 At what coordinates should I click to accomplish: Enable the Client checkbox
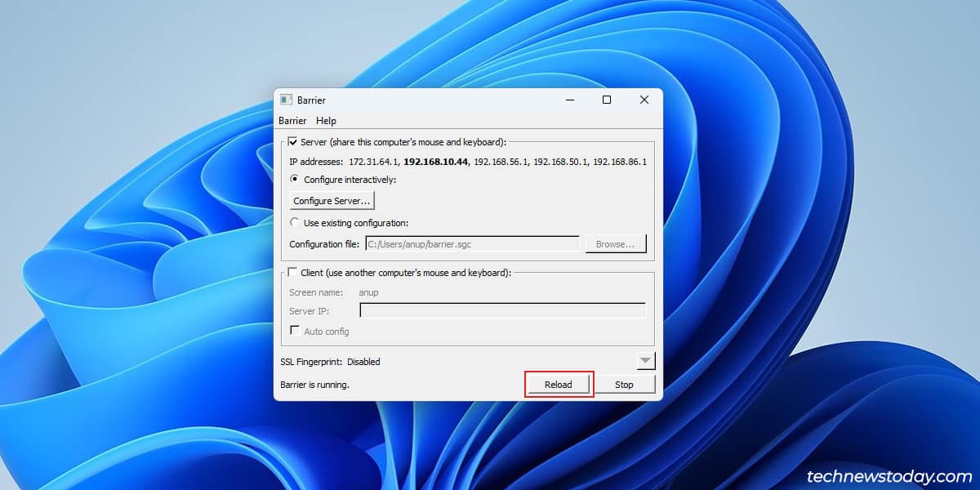(x=293, y=273)
